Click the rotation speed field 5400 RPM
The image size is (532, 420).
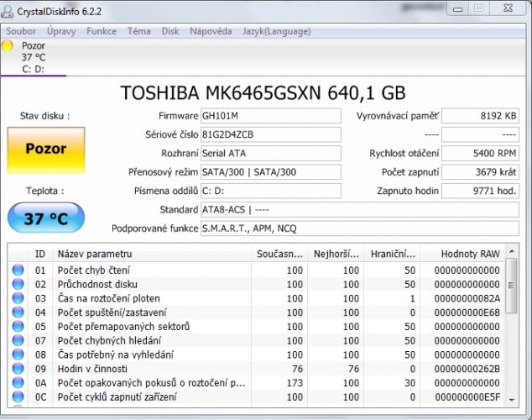click(x=480, y=154)
